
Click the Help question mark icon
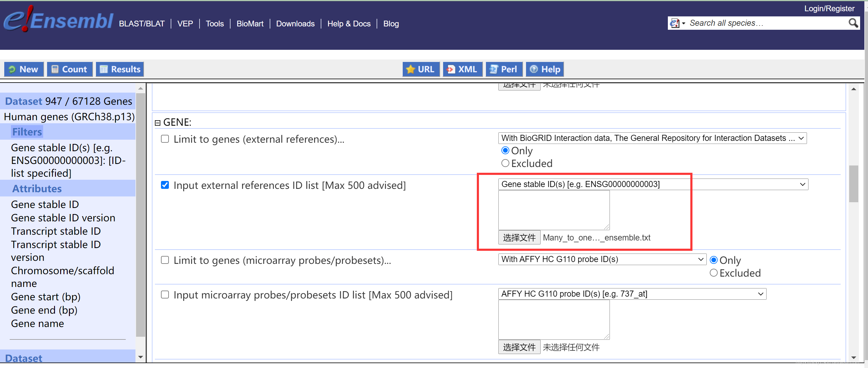533,70
